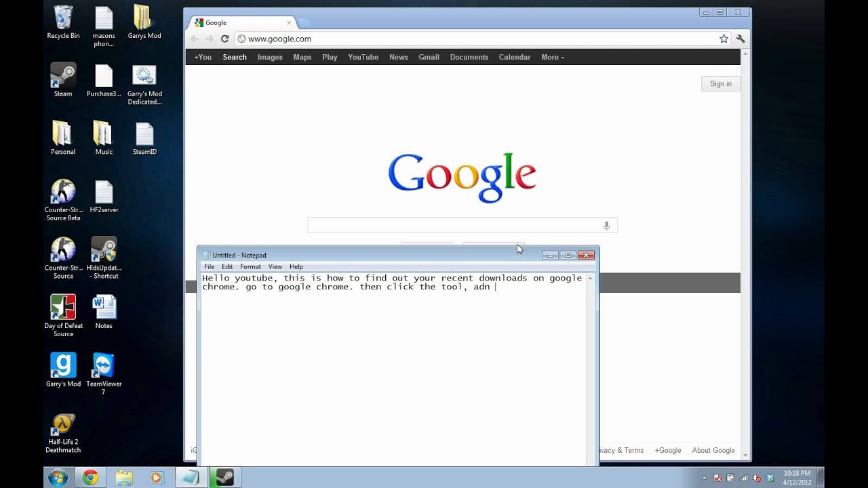
Task: Select Counter-Strike Source Beta shortcut
Action: click(63, 200)
